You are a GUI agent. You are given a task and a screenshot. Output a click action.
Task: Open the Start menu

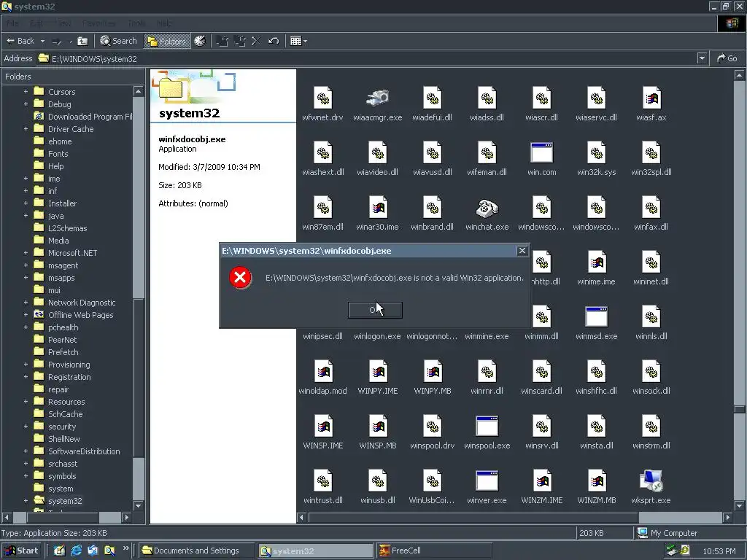[21, 551]
